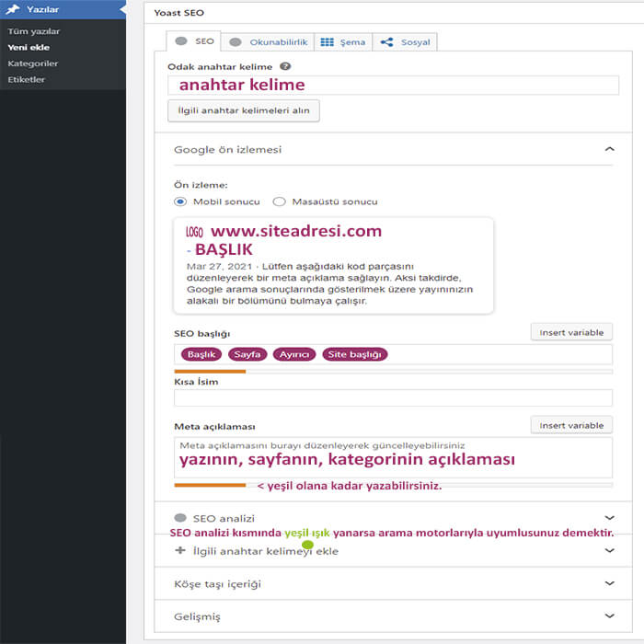
Task: Click the Şema grid icon
Action: (327, 42)
